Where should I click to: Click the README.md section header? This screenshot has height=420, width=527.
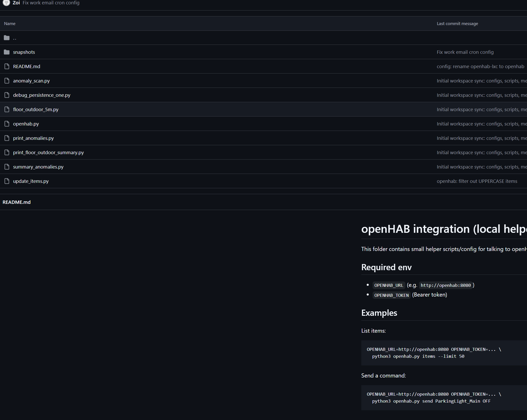click(x=17, y=202)
